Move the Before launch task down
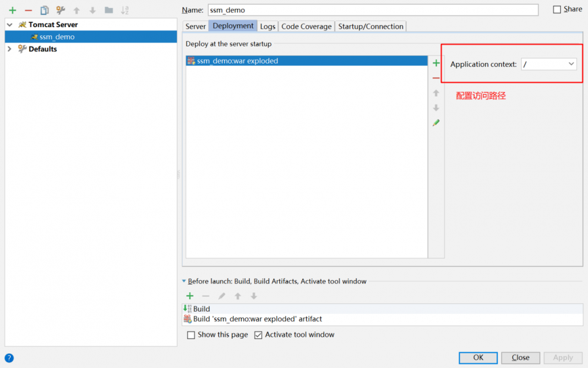The height and width of the screenshot is (368, 588). pos(254,296)
